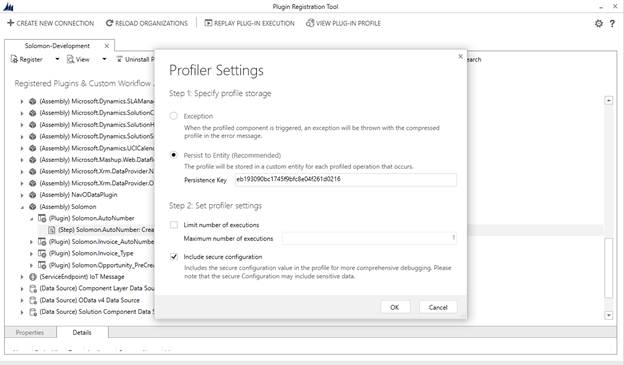Expand NavODataPlugin assembly node
The width and height of the screenshot is (624, 365).
tap(22, 195)
